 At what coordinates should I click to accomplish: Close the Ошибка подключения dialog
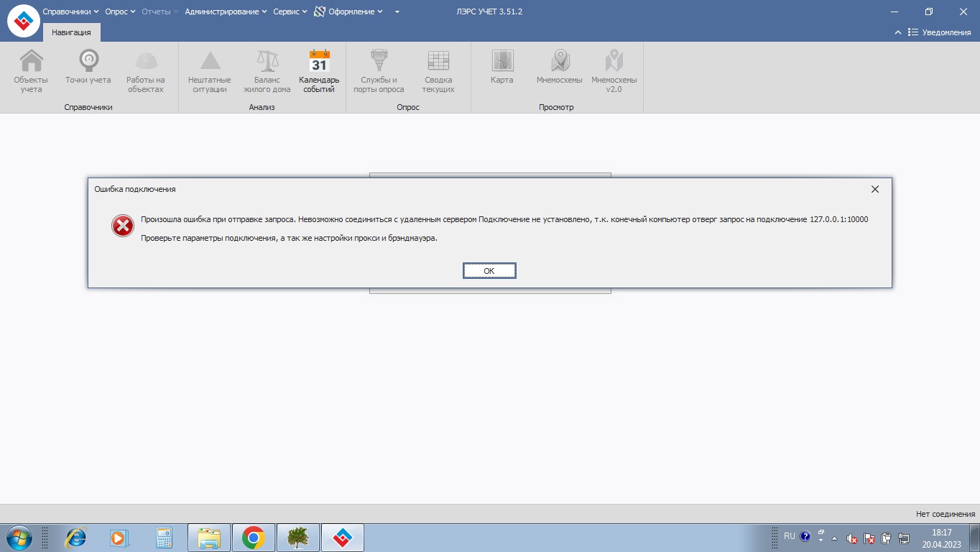click(x=874, y=189)
